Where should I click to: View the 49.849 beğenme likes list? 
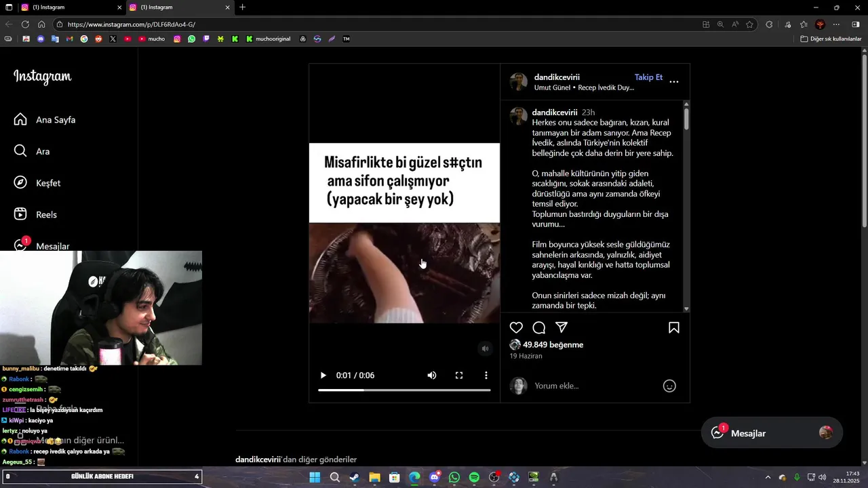[553, 345]
